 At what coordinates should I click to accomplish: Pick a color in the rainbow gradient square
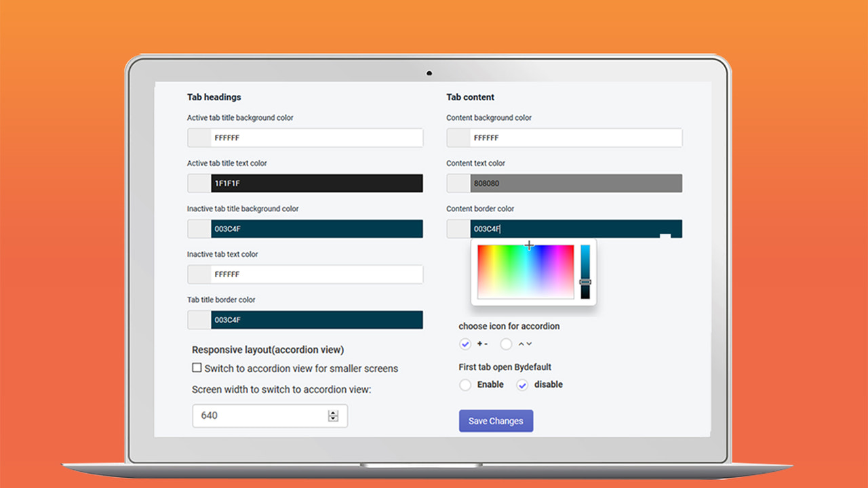pyautogui.click(x=526, y=272)
